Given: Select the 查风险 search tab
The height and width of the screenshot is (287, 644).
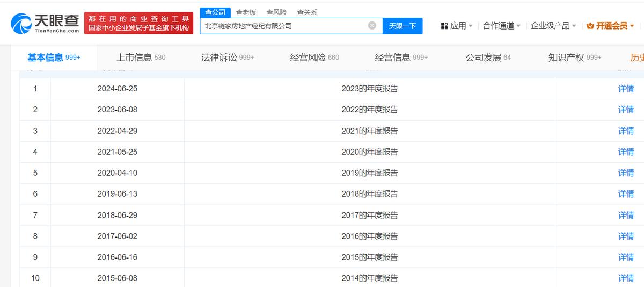Looking at the screenshot, I should [x=276, y=12].
